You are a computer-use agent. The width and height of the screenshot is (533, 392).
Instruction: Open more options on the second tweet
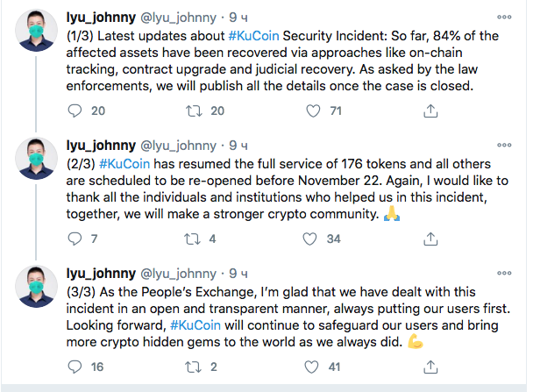pos(505,144)
